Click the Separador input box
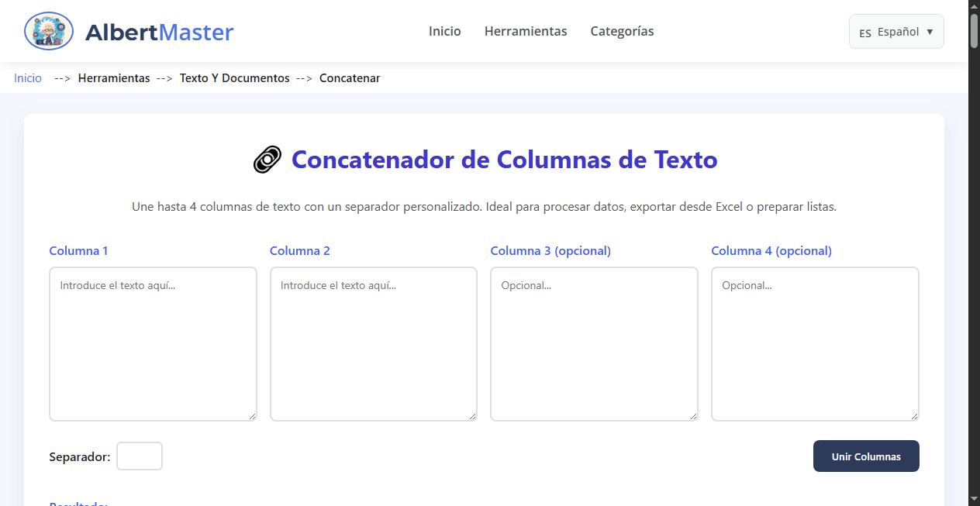 [x=139, y=456]
